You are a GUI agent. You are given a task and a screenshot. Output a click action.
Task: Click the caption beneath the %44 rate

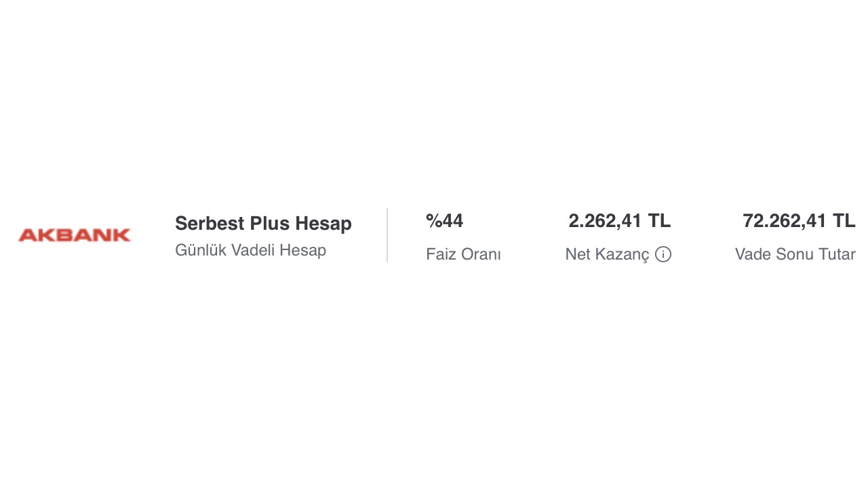point(463,254)
